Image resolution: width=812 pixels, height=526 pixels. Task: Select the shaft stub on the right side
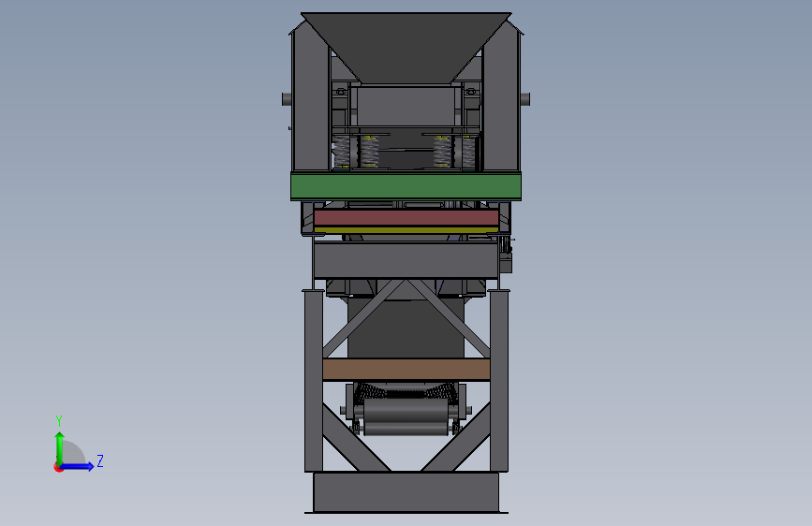[x=524, y=99]
